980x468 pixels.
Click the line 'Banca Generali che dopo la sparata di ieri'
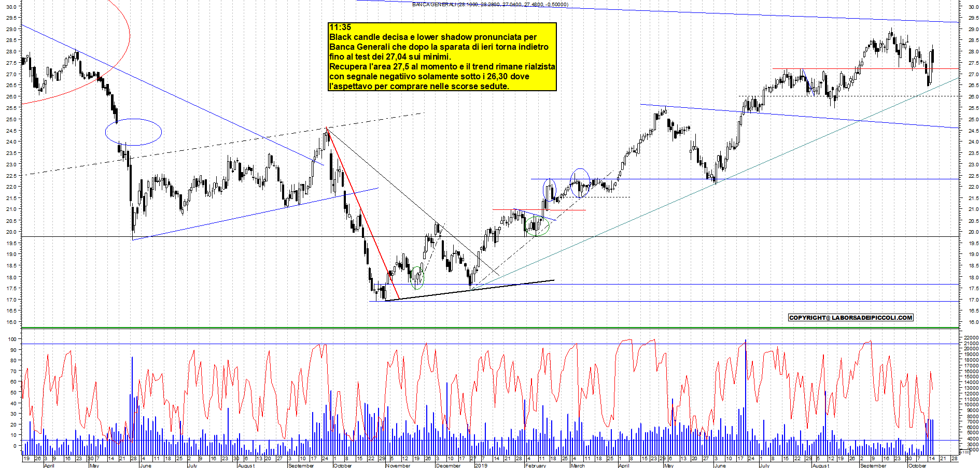(439, 47)
